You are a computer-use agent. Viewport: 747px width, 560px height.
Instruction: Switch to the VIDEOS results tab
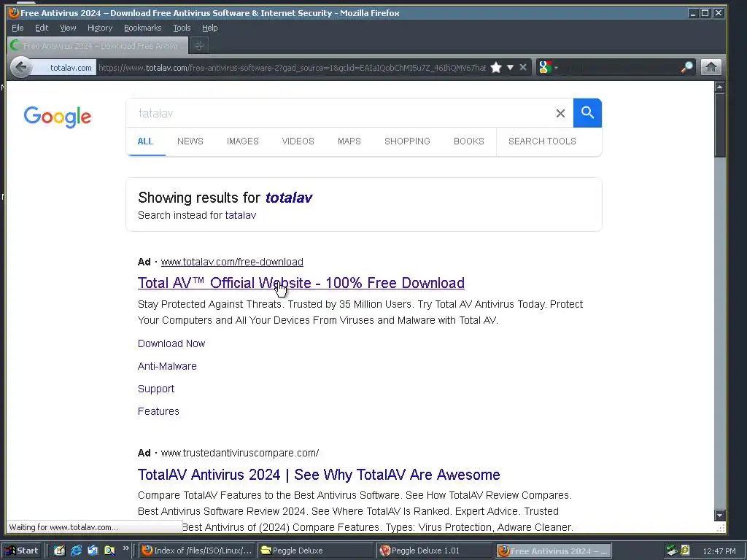[298, 141]
